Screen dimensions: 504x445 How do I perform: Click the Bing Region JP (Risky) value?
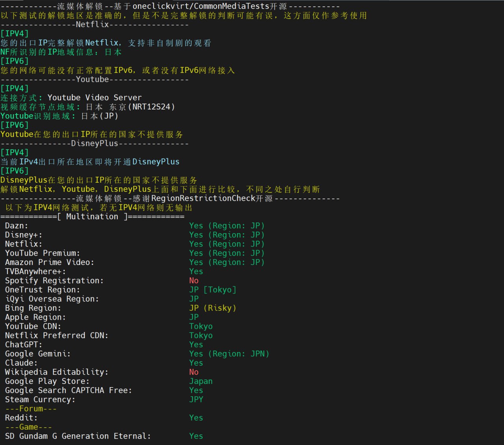coord(213,308)
